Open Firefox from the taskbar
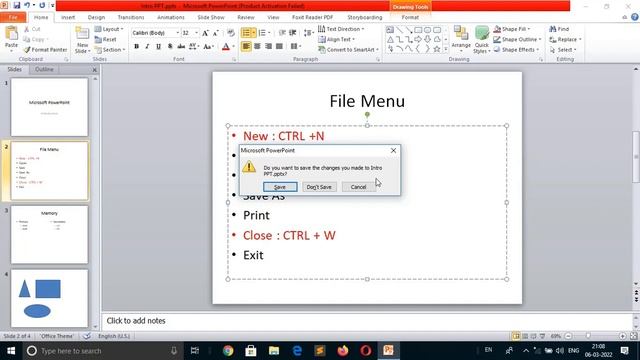640x360 pixels. [343, 350]
